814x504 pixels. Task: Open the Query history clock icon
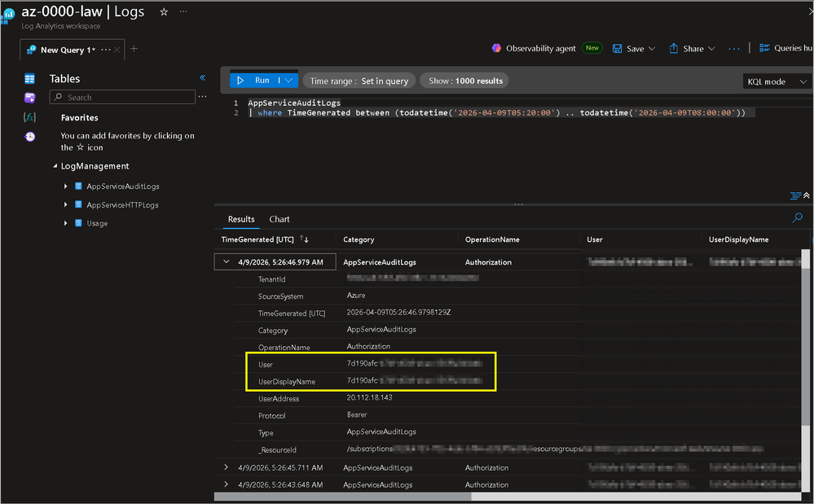30,137
